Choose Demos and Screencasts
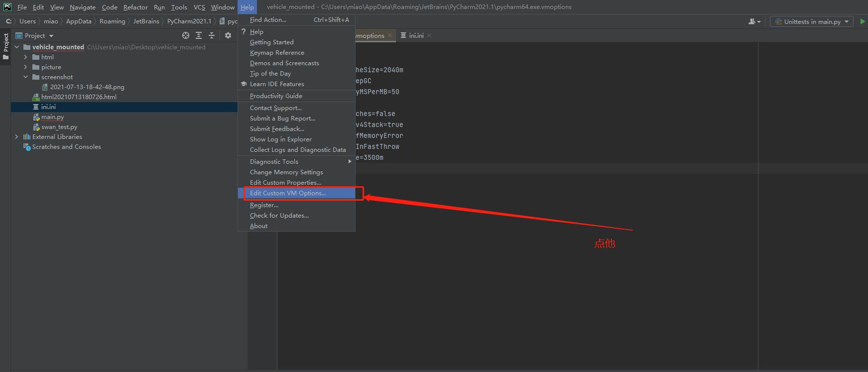 [x=297, y=63]
